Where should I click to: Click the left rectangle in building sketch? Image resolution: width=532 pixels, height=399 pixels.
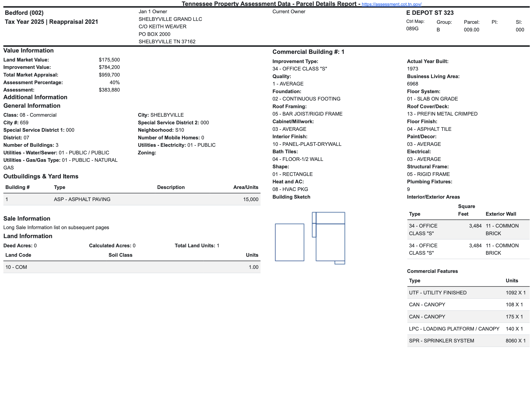289,242
